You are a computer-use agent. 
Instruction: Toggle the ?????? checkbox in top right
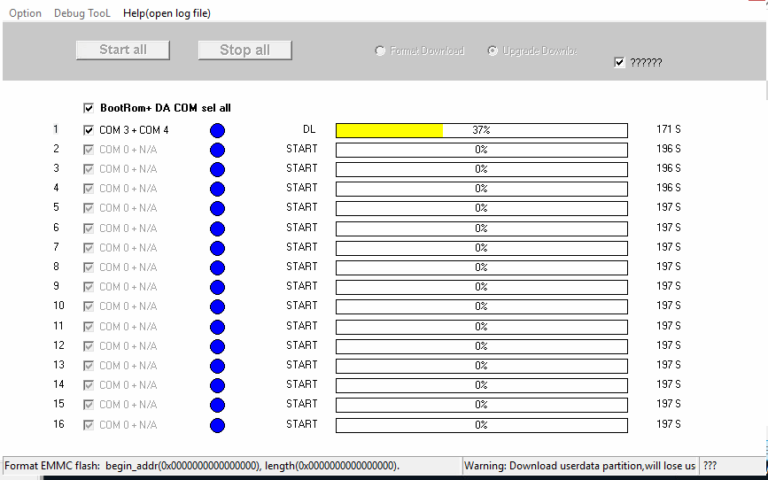pyautogui.click(x=620, y=62)
